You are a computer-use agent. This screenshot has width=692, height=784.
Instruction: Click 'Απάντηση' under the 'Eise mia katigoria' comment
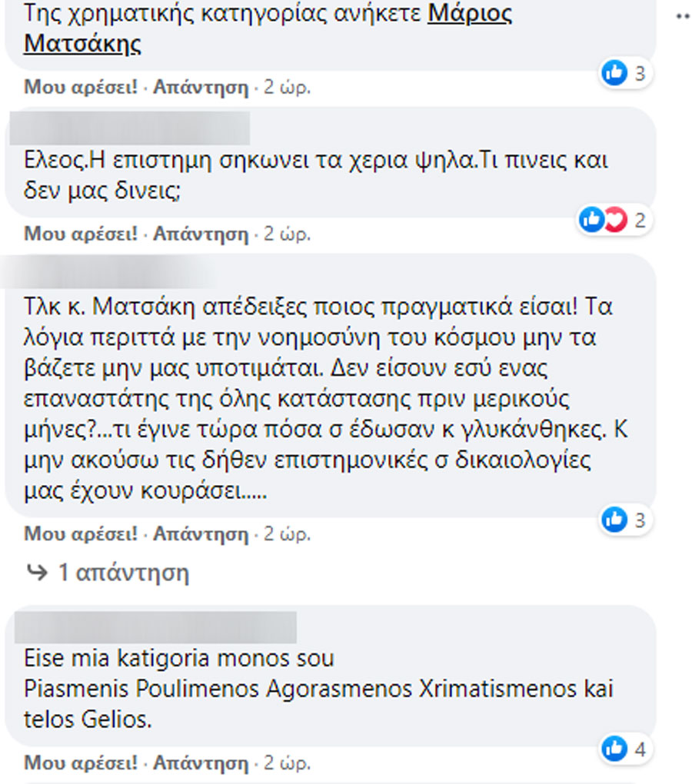[201, 763]
